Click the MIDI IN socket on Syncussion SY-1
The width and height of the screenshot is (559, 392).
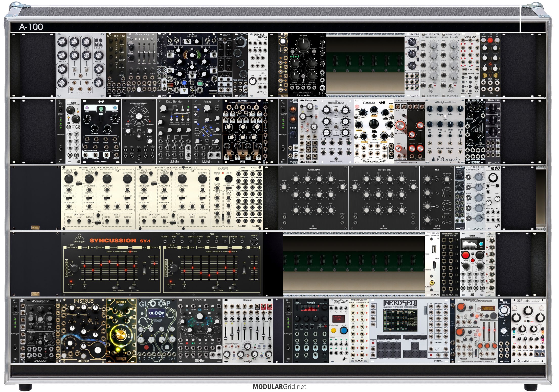click(254, 241)
